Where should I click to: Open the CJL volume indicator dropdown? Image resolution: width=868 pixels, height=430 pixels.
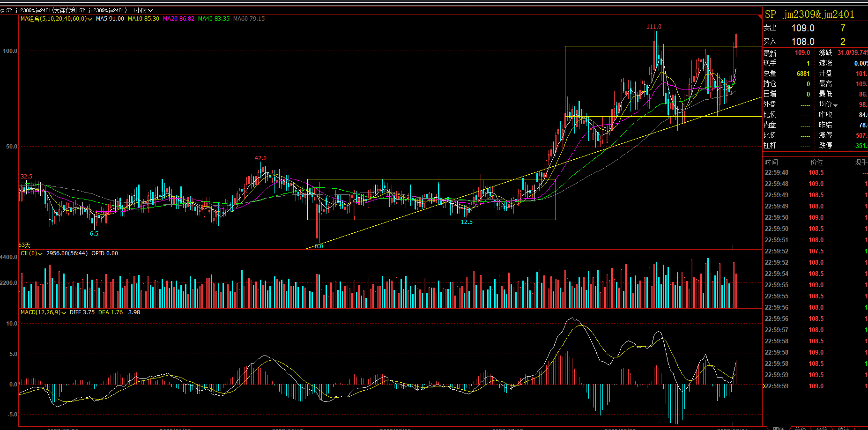pyautogui.click(x=40, y=254)
